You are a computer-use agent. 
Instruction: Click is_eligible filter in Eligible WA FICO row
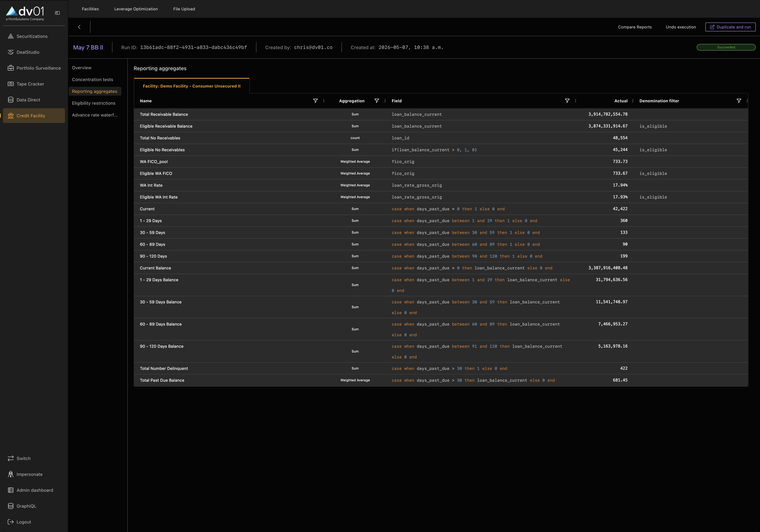(x=653, y=173)
